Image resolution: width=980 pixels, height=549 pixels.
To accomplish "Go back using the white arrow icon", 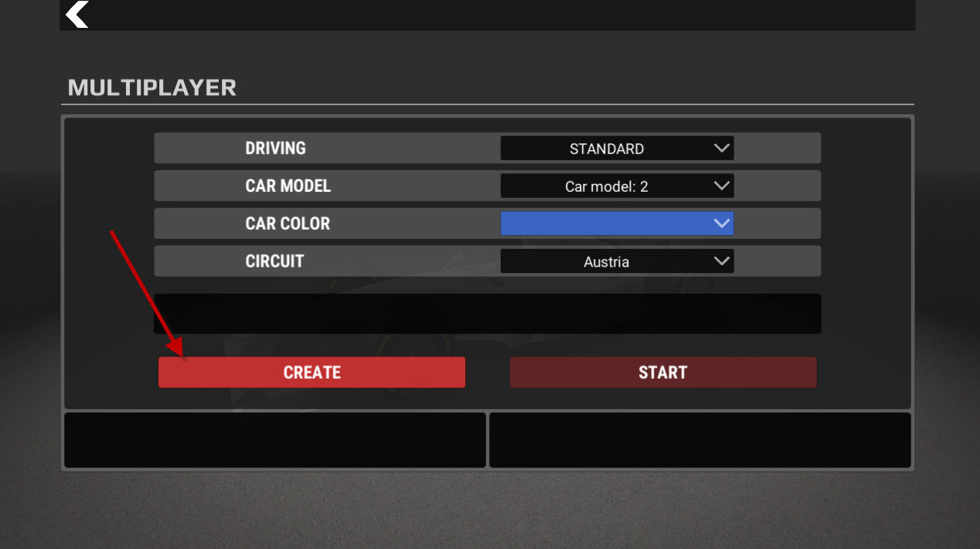I will pyautogui.click(x=77, y=14).
